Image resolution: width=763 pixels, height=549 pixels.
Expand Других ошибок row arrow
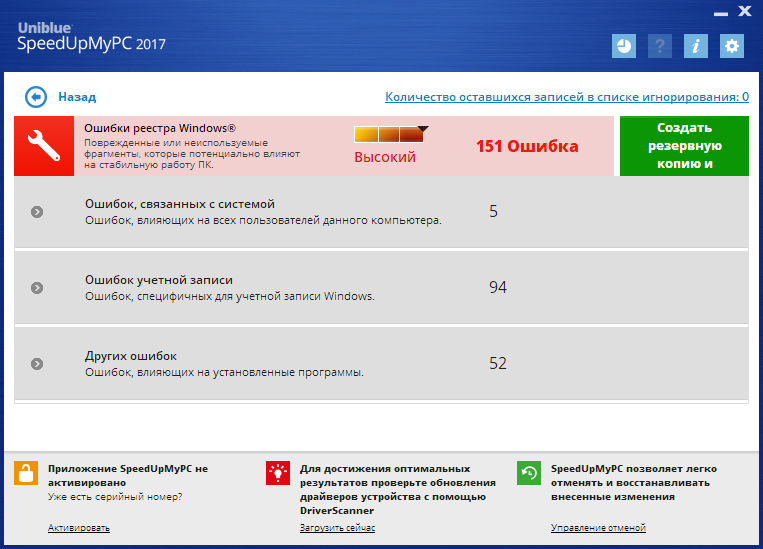click(x=37, y=364)
